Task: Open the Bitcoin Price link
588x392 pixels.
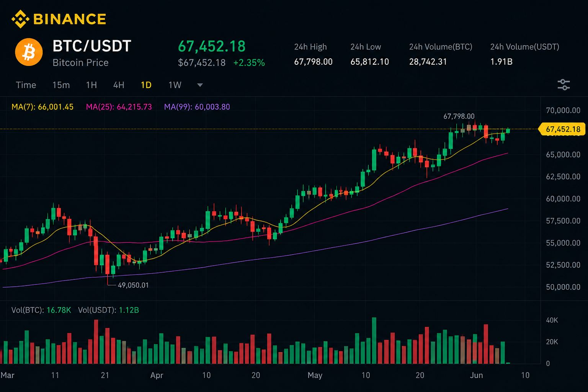Action: (80, 63)
